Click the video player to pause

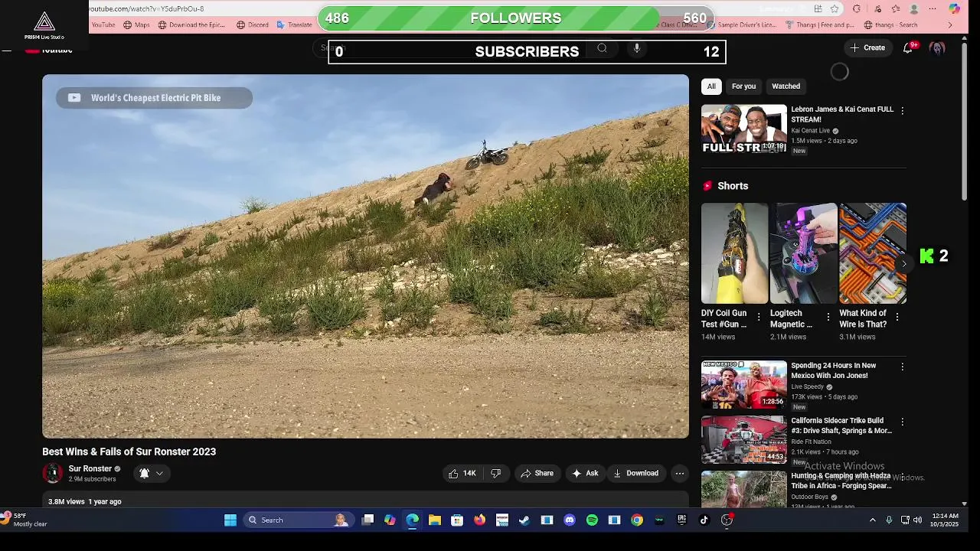365,256
